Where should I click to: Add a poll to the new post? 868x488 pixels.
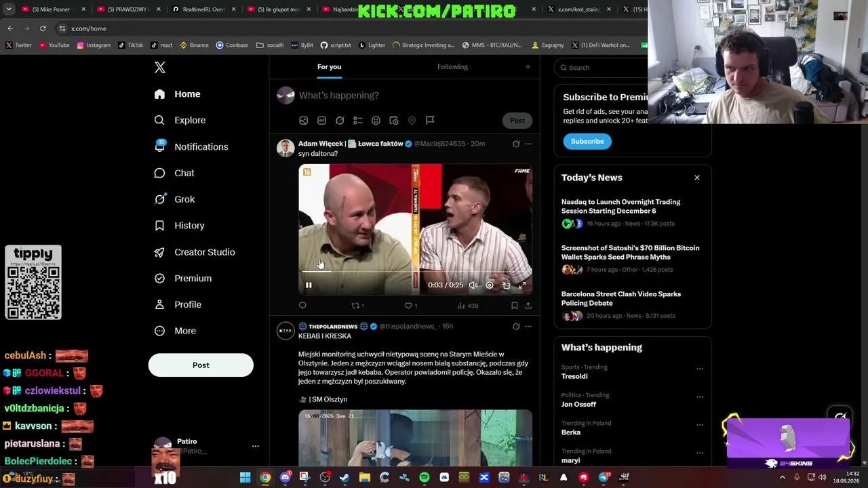point(357,121)
